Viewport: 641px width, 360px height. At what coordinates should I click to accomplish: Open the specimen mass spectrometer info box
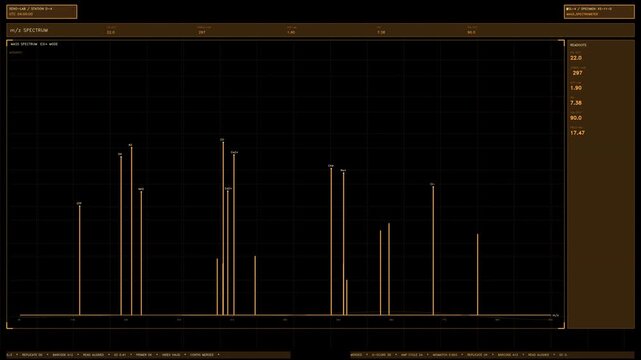point(599,11)
